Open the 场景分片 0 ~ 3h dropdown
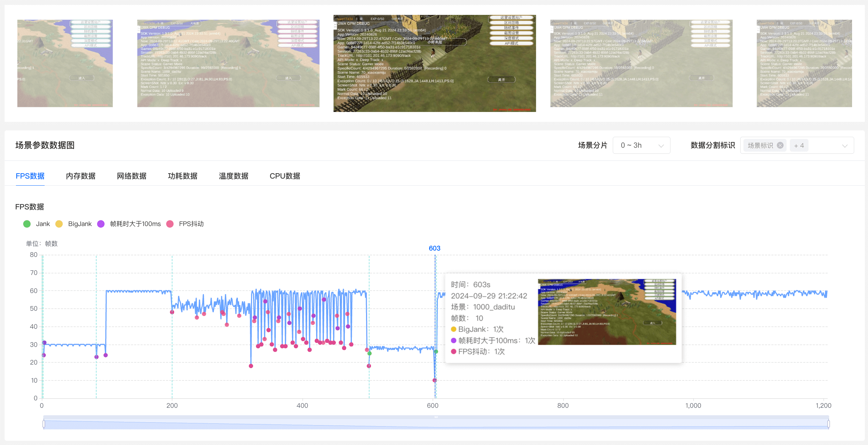 click(x=641, y=145)
